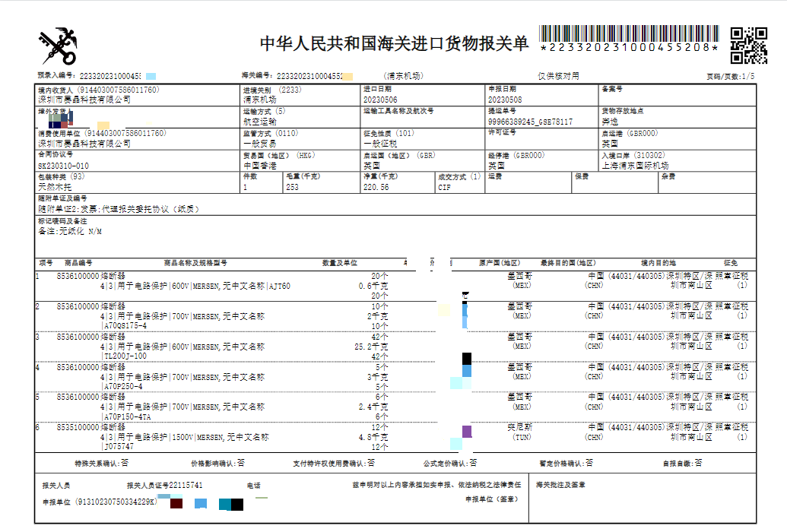Click the declaration date 20230508 field

[x=505, y=100]
